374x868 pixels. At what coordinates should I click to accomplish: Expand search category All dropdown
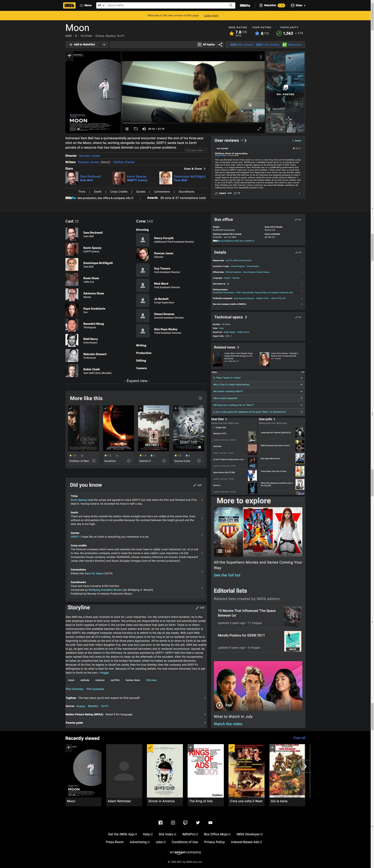coord(101,5)
